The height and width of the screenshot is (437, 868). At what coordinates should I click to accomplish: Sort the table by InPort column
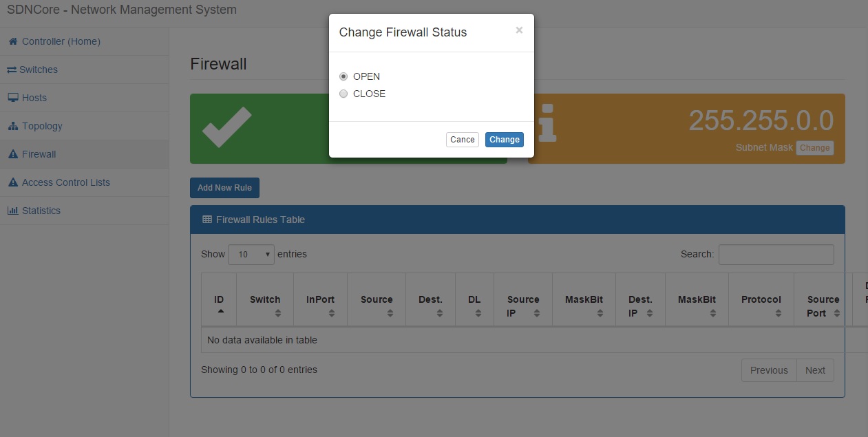click(x=321, y=300)
